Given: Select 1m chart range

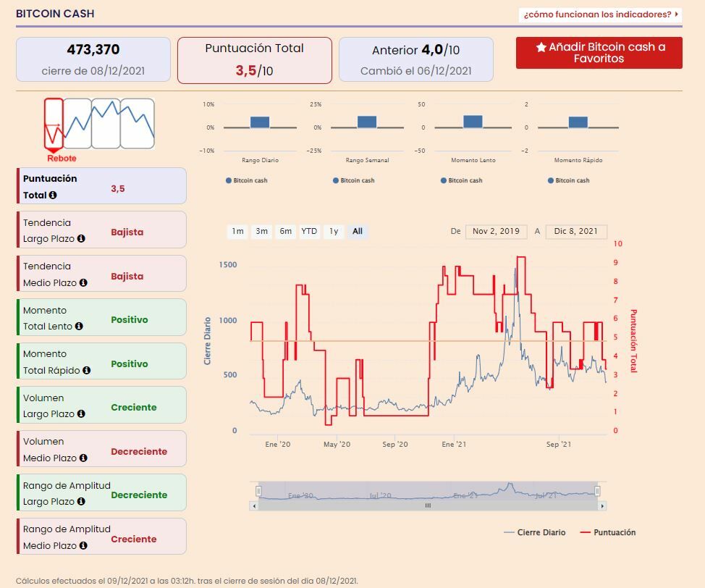Looking at the screenshot, I should 238,231.
